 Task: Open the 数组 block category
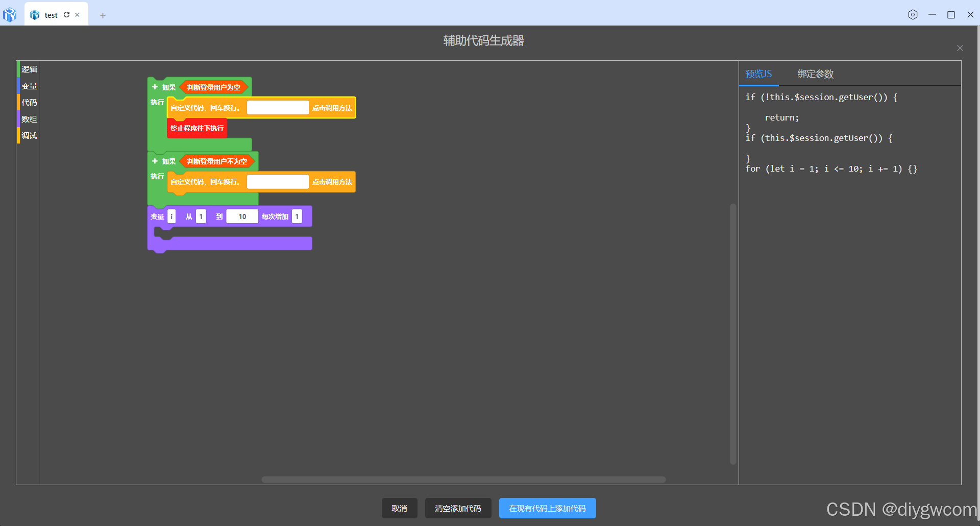29,119
